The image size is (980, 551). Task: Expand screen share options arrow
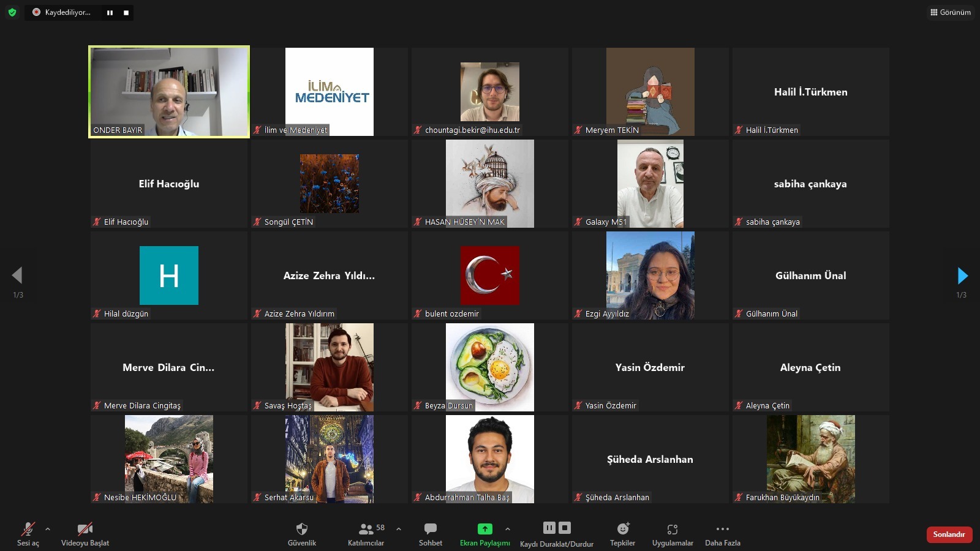coord(508,529)
